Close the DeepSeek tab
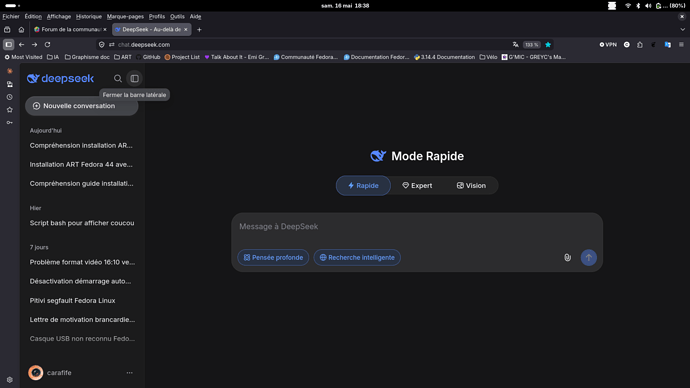Viewport: 690px width, 388px height. click(186, 29)
